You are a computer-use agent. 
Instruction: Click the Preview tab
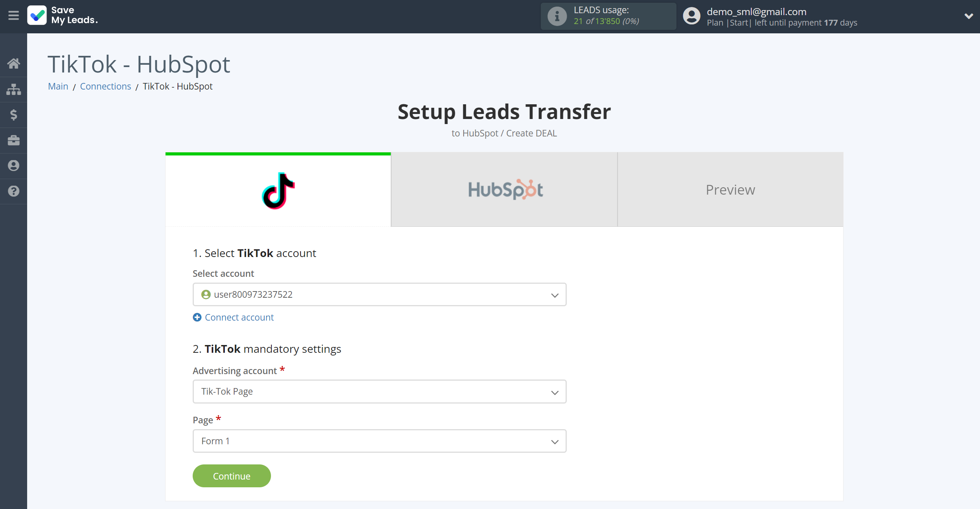click(x=730, y=189)
